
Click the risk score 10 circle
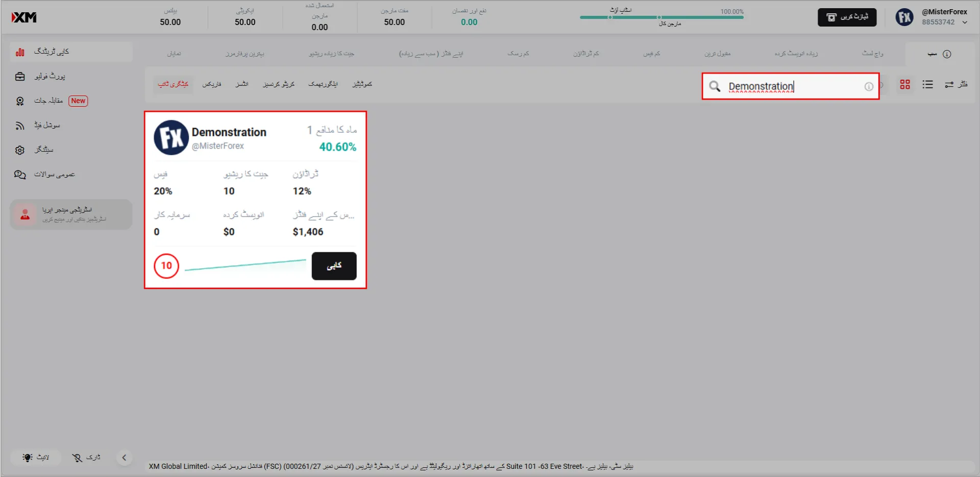166,266
